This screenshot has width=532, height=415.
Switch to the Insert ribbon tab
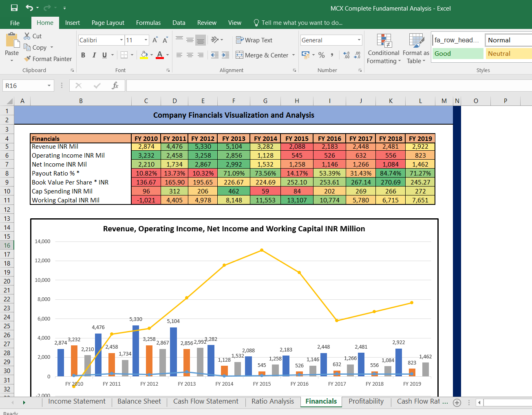tap(73, 23)
